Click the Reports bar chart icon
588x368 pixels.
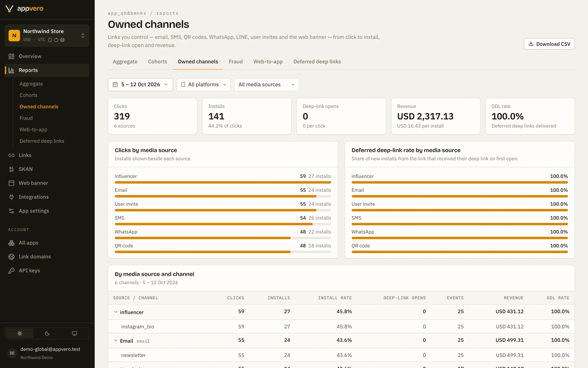pos(11,70)
